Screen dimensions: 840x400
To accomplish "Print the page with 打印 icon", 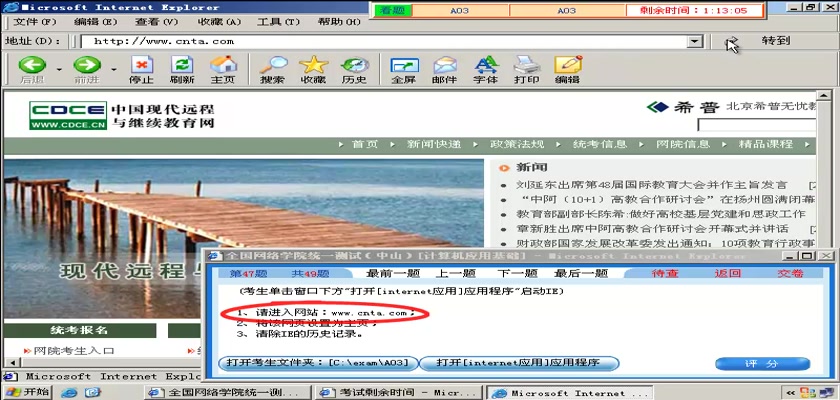I will [527, 65].
